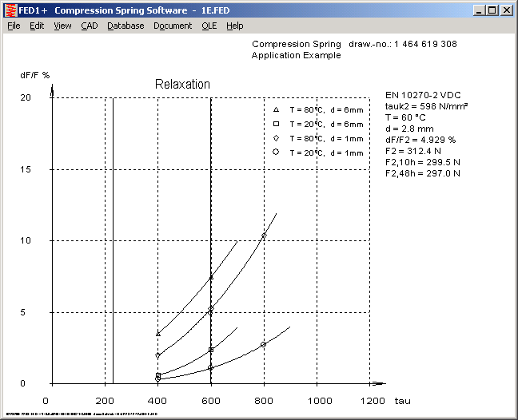This screenshot has height=420, width=518.
Task: Close the FED1+ application window
Action: coord(507,10)
